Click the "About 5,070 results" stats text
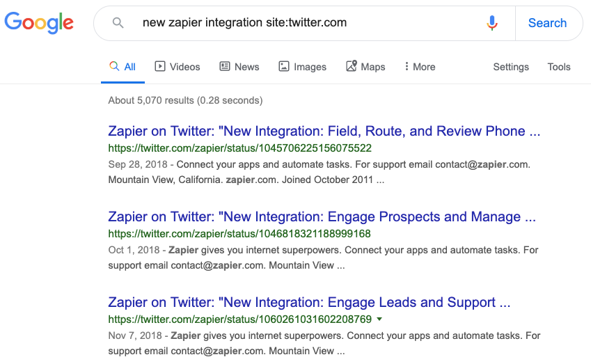The width and height of the screenshot is (591, 364). (x=185, y=100)
